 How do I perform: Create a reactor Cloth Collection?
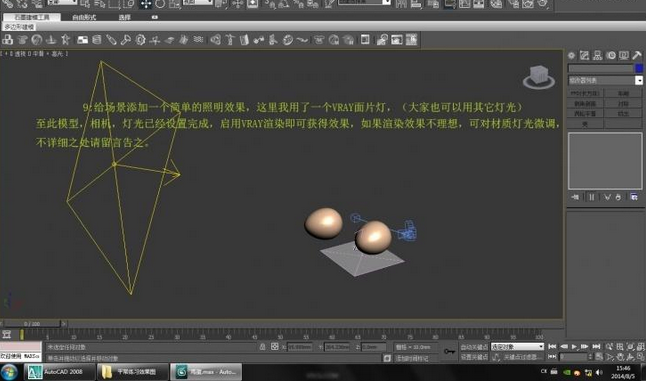22,40
